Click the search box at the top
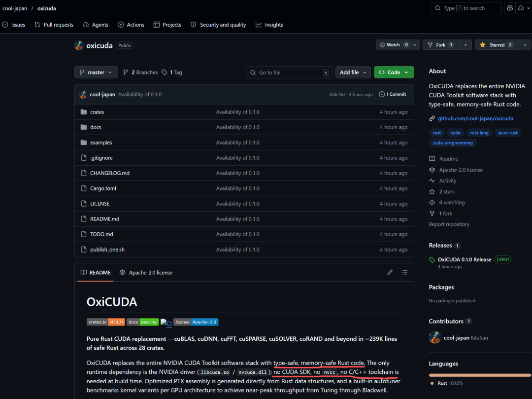 (x=465, y=8)
